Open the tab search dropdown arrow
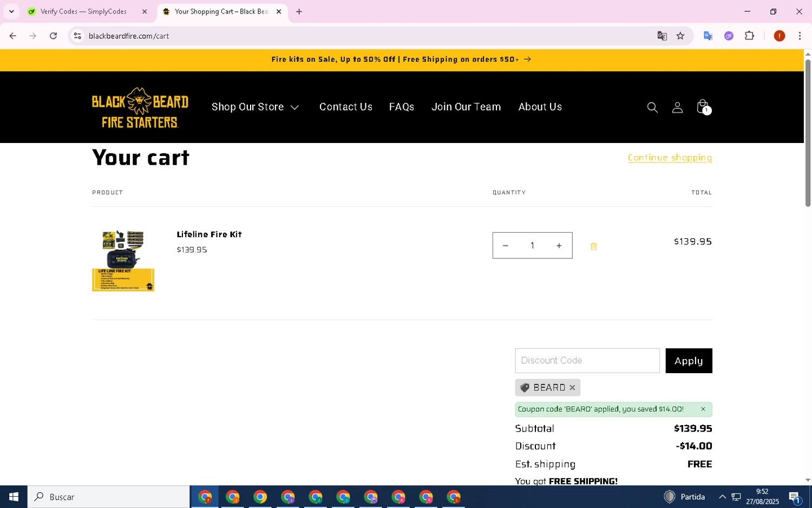This screenshot has height=508, width=812. coord(11,11)
